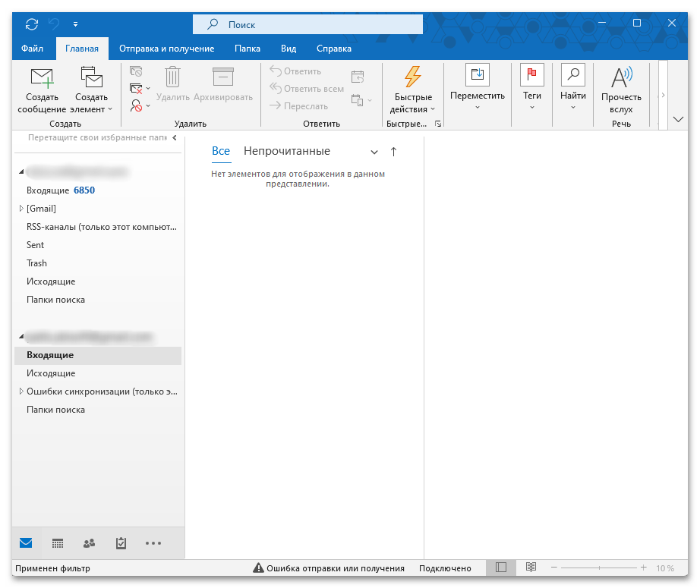Screen dimensions: 700x588
Task: Expand Ошибки синхронизации folder
Action: pos(22,391)
